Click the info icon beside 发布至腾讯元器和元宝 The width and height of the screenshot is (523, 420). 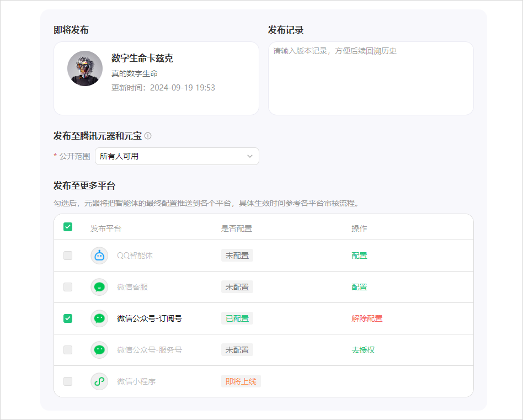click(x=148, y=136)
